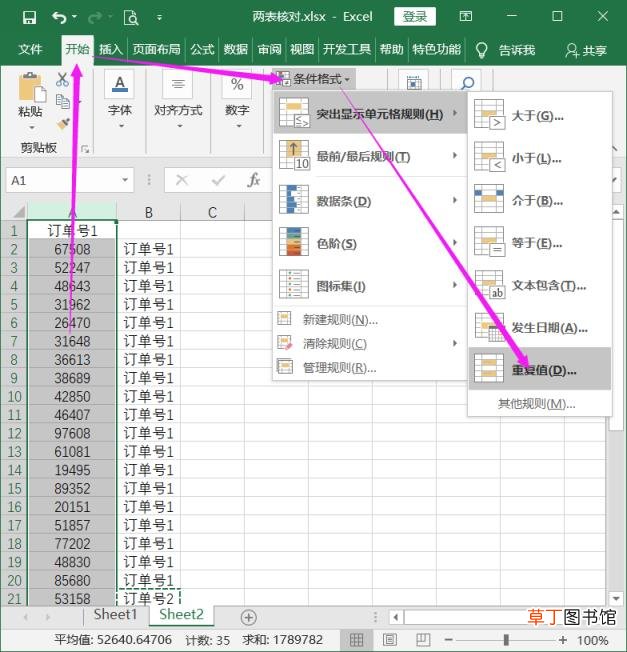Open Ribbon Display Options icon
The width and height of the screenshot is (627, 652).
coord(465,17)
